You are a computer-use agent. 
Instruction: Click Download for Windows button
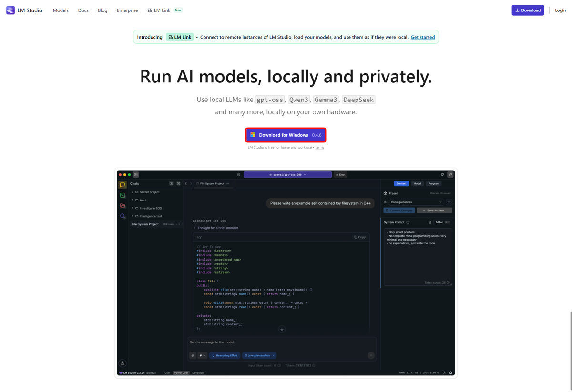[x=286, y=135]
